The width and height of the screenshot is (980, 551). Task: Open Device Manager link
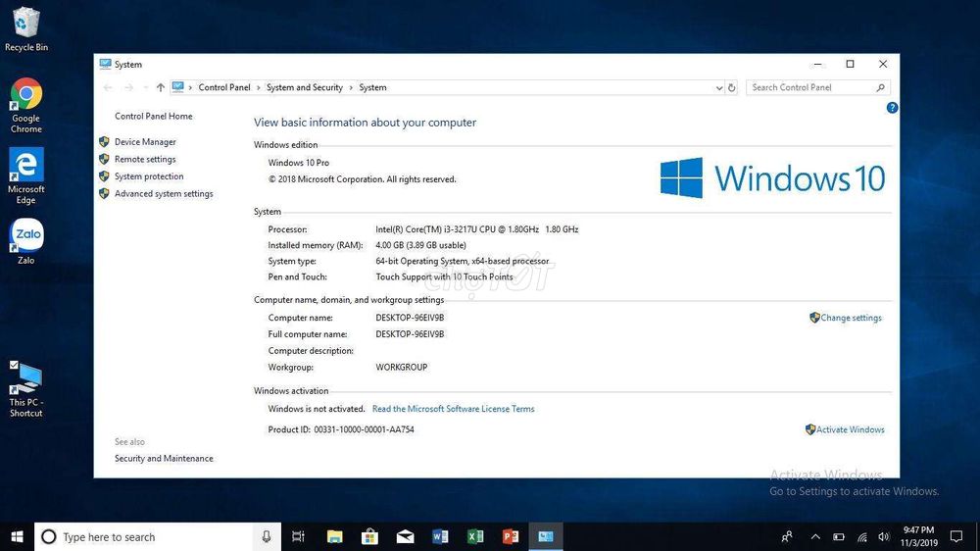coord(145,142)
